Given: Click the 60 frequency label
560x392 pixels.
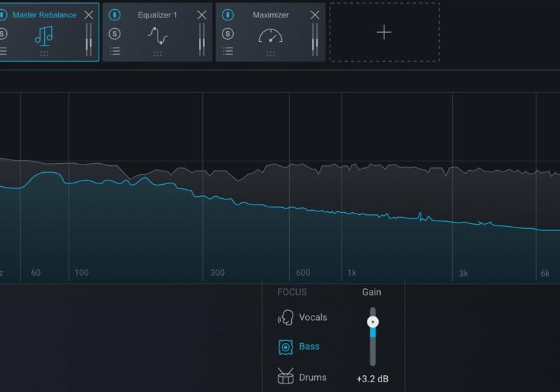Looking at the screenshot, I should pyautogui.click(x=36, y=273).
